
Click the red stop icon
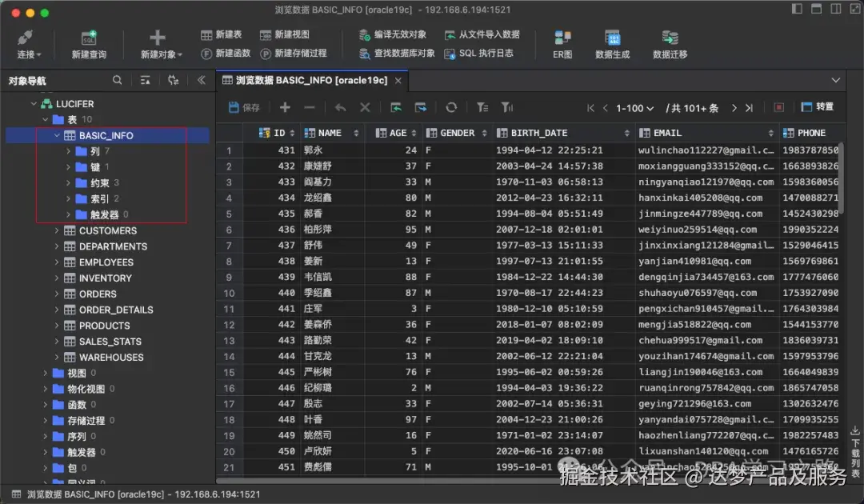click(x=778, y=107)
